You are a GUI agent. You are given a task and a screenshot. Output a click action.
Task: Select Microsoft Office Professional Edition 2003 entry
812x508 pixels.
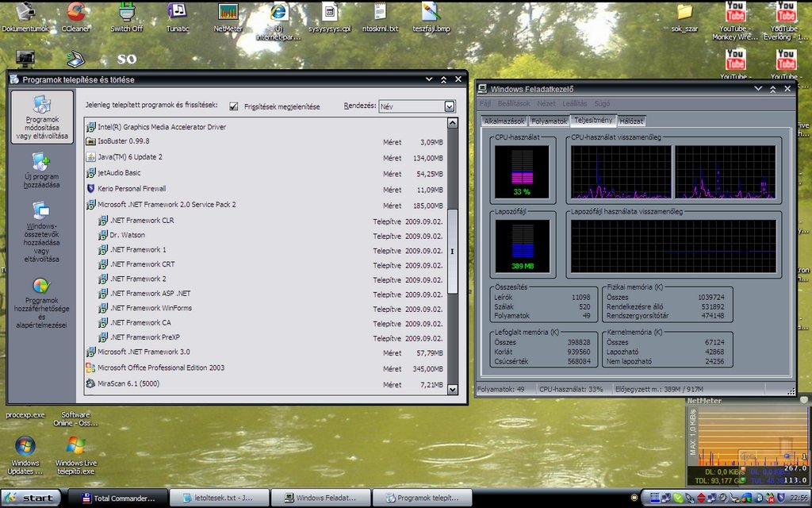coord(161,368)
